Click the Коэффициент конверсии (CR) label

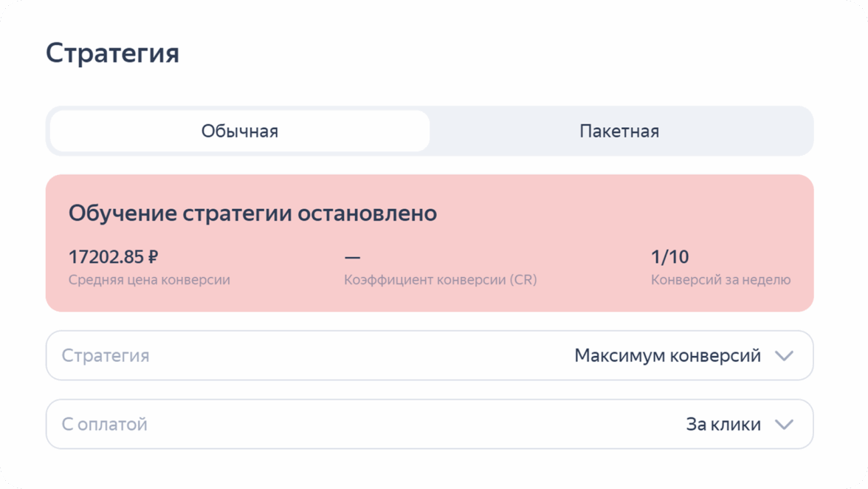[440, 281]
